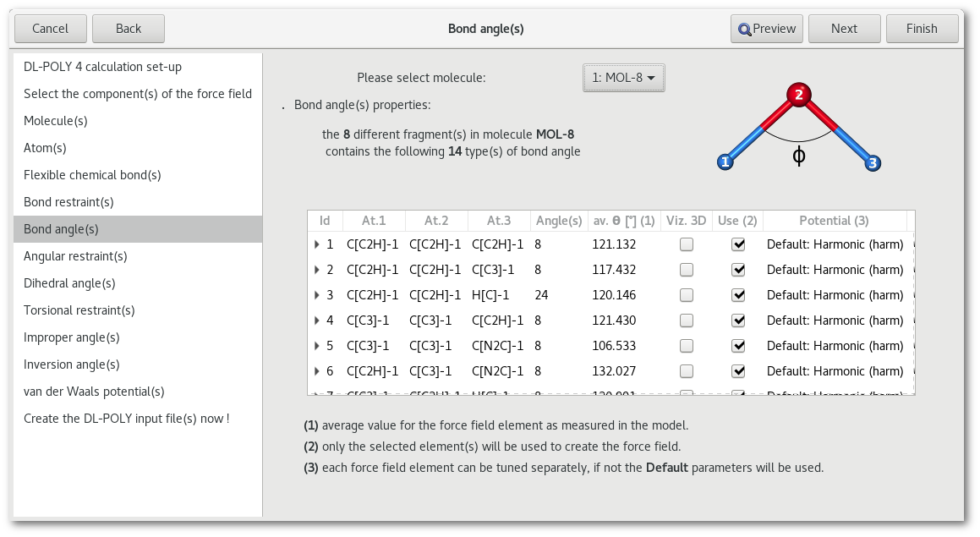Click the Preview magnifier icon
The height and width of the screenshot is (537, 980).
pos(744,29)
